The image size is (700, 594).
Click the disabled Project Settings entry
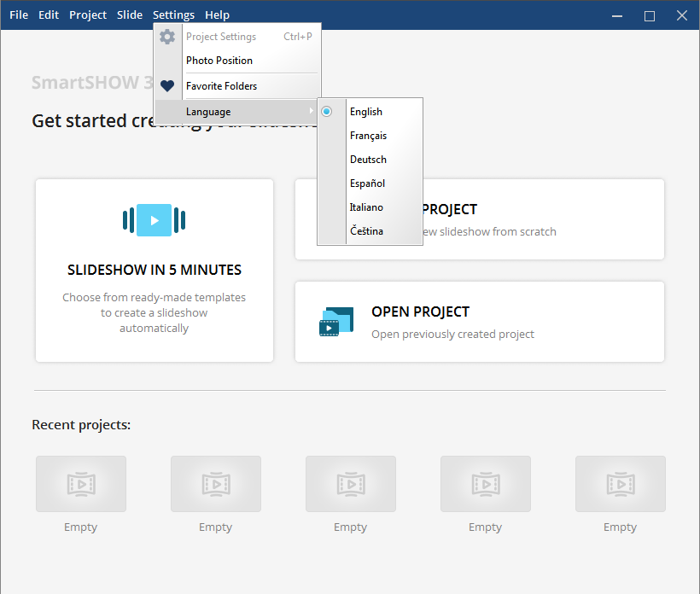click(x=237, y=37)
